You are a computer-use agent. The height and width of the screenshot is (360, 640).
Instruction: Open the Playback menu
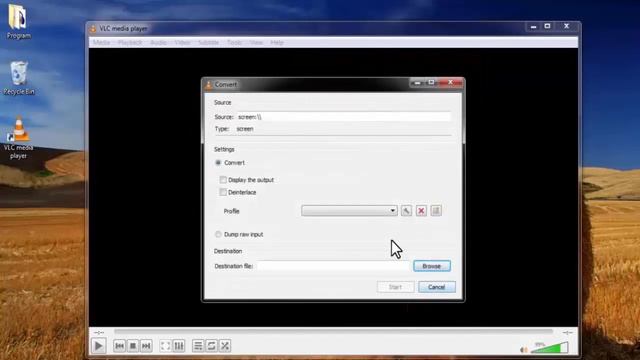[130, 42]
